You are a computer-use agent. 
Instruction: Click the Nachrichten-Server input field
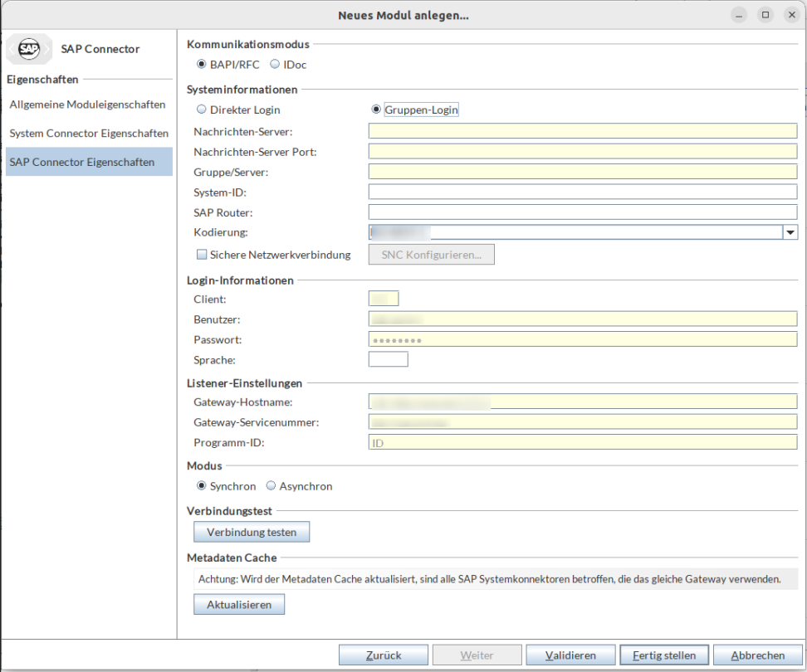(582, 131)
